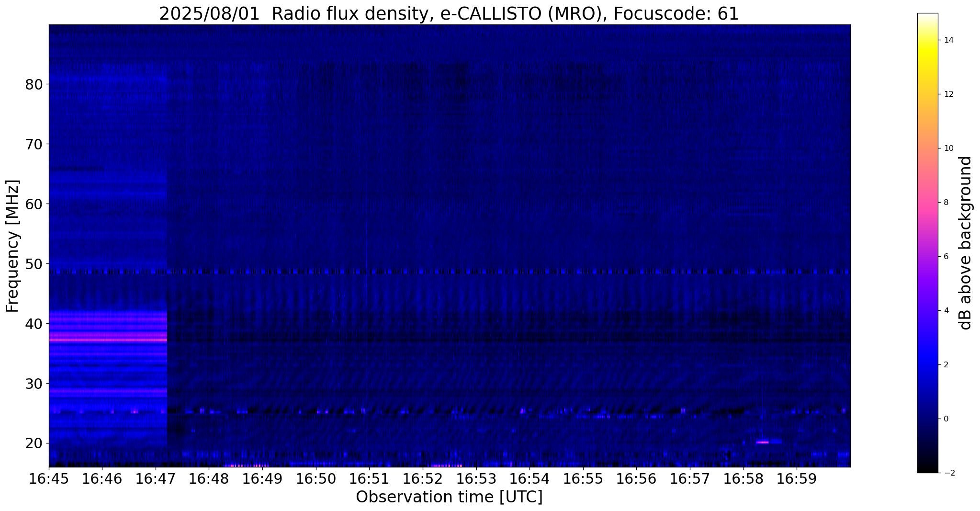Screen dimensions: 980x511
Task: Click the 16:46 time tick label
Action: coord(102,479)
